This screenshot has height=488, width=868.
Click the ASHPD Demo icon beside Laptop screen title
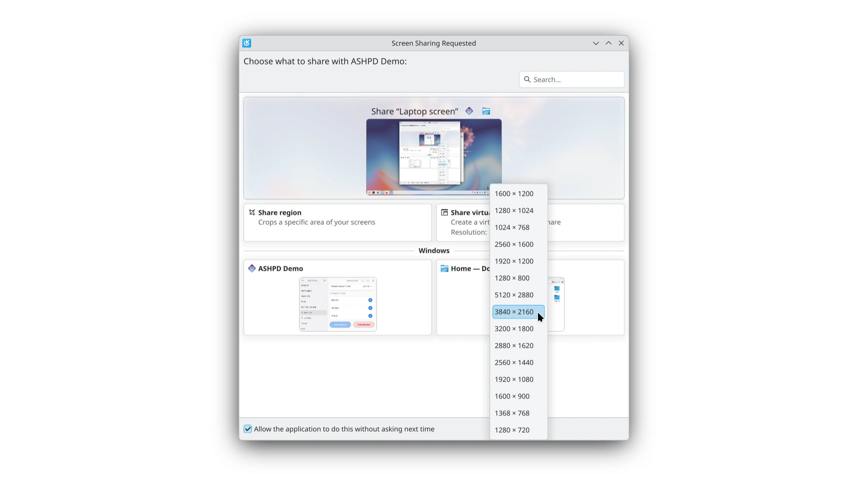coord(469,111)
